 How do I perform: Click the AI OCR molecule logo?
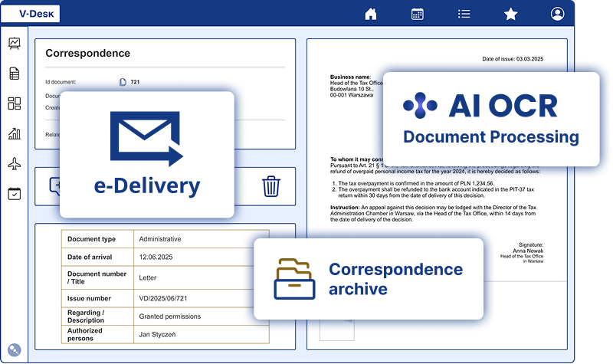(420, 106)
